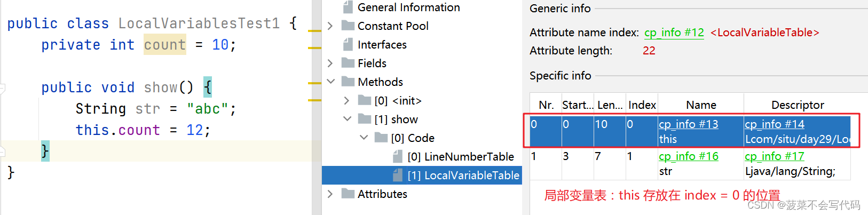Click the Len... column header
Screen dimensions: 868x215
[610, 105]
